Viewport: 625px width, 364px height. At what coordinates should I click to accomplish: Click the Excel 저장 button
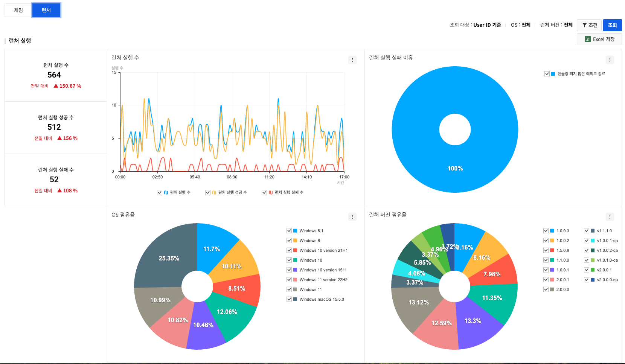coord(599,39)
